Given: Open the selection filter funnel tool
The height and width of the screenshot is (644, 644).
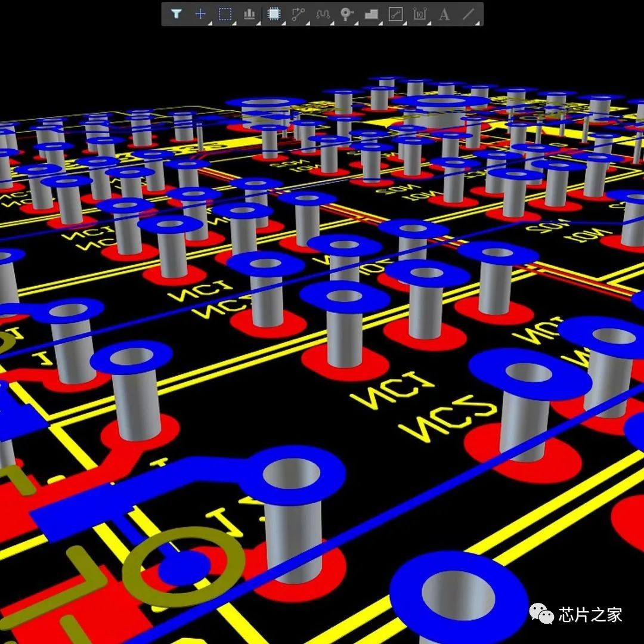Looking at the screenshot, I should pyautogui.click(x=176, y=14).
